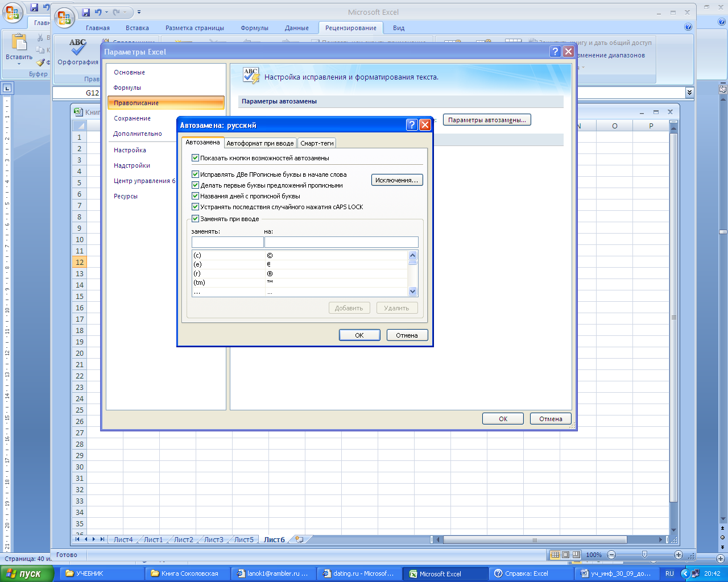Expand the formula bar chevron
This screenshot has width=728, height=582.
689,93
